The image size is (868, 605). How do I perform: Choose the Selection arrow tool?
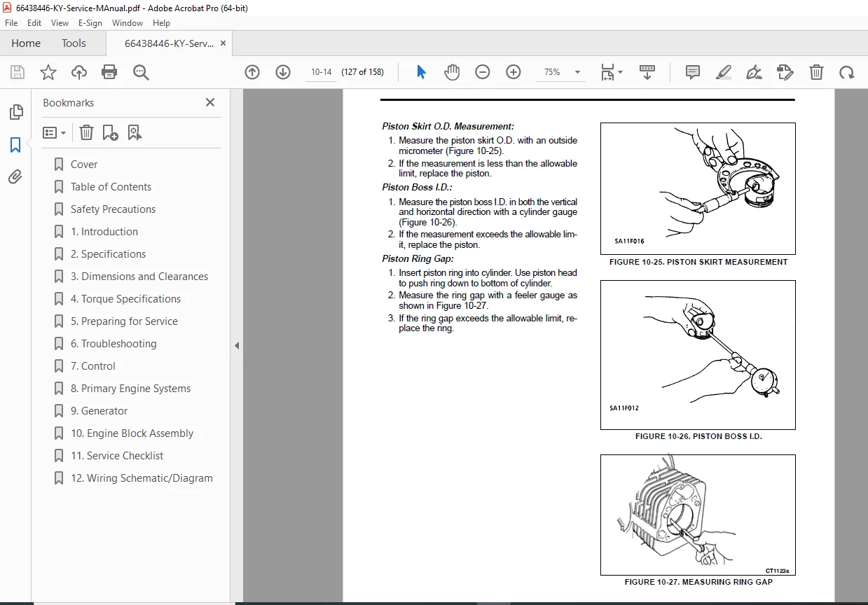(x=421, y=72)
